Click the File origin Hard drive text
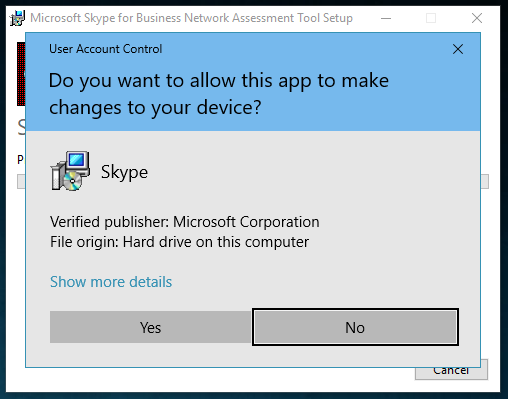The height and width of the screenshot is (399, 508). point(179,242)
